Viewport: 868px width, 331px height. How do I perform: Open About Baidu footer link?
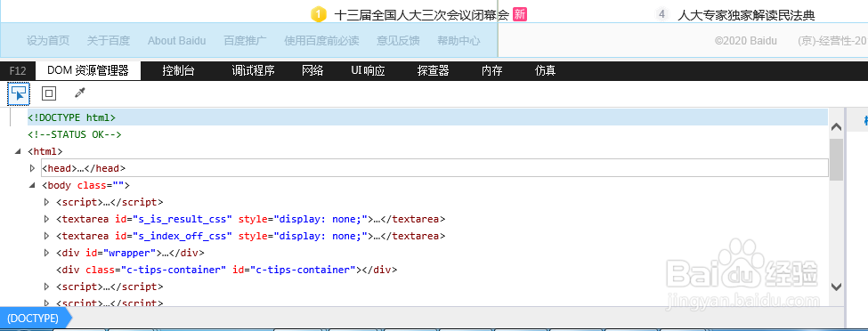click(176, 40)
